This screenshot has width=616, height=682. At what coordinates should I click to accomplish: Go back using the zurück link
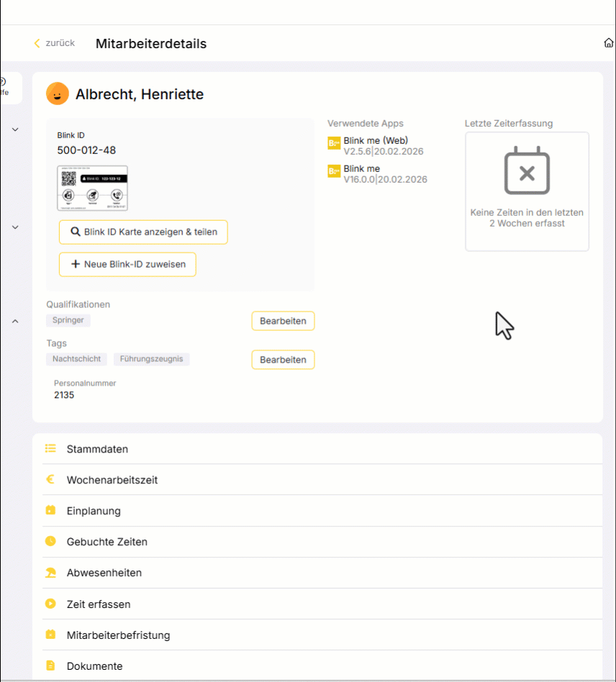[54, 43]
